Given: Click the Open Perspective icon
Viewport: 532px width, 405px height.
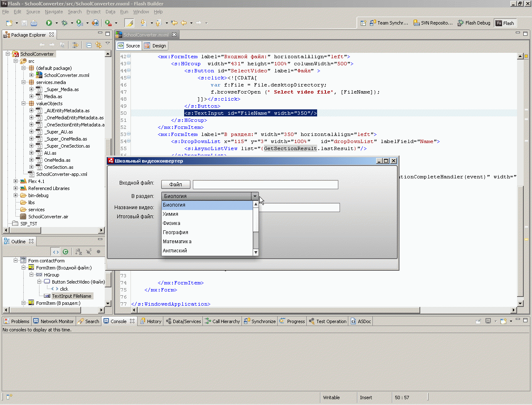Looking at the screenshot, I should [x=363, y=23].
